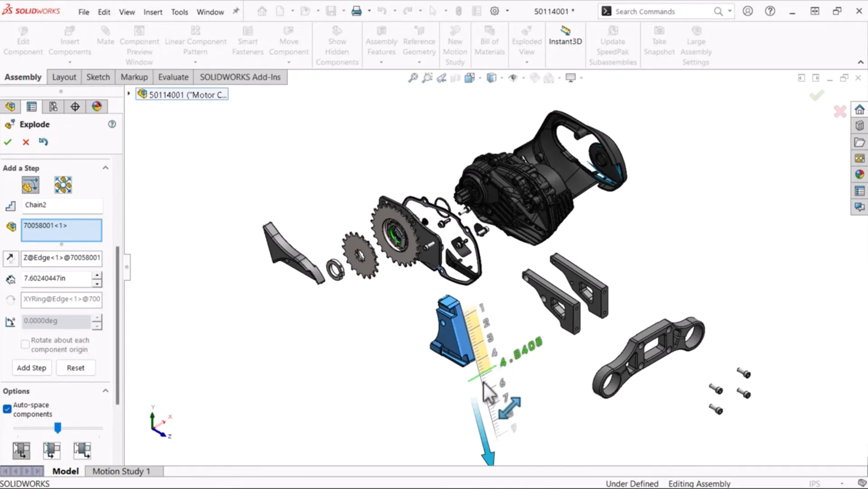Collapse the Options section
The height and width of the screenshot is (489, 868).
(106, 391)
